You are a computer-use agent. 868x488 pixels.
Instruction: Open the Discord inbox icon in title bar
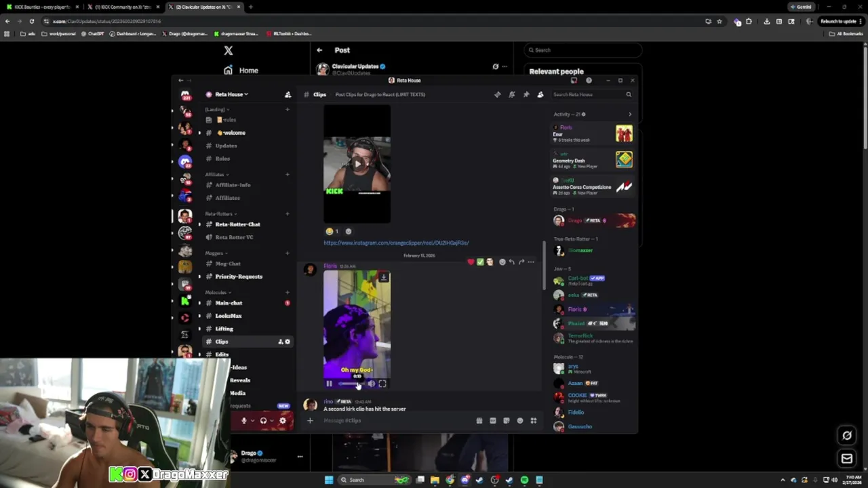[x=574, y=80]
